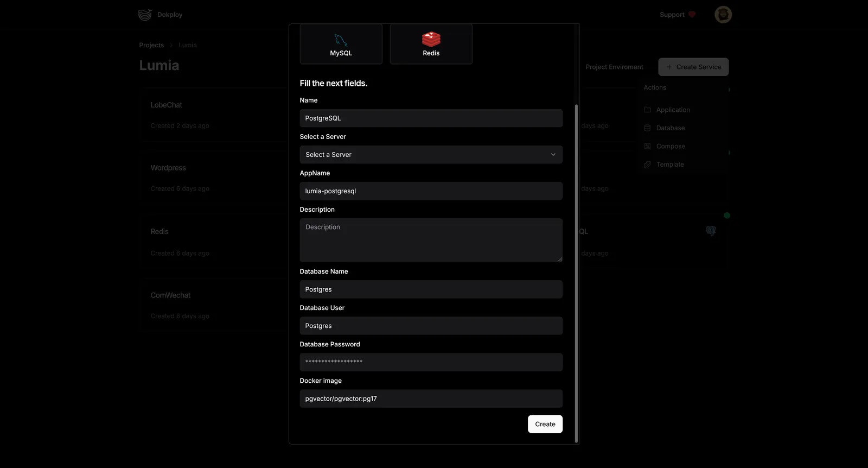This screenshot has height=468, width=868.
Task: Click the AppName field with lumia-postgresql
Action: (x=431, y=191)
